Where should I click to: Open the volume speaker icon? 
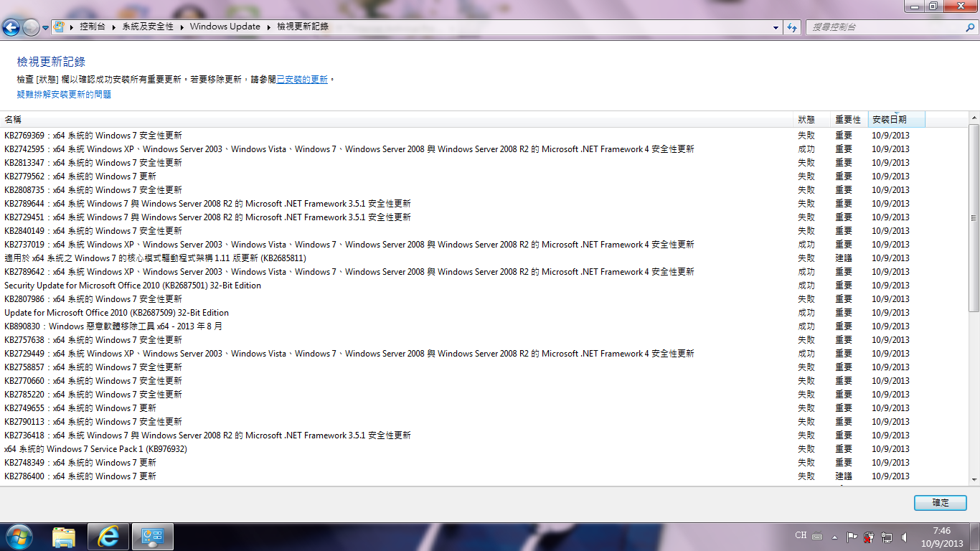904,537
